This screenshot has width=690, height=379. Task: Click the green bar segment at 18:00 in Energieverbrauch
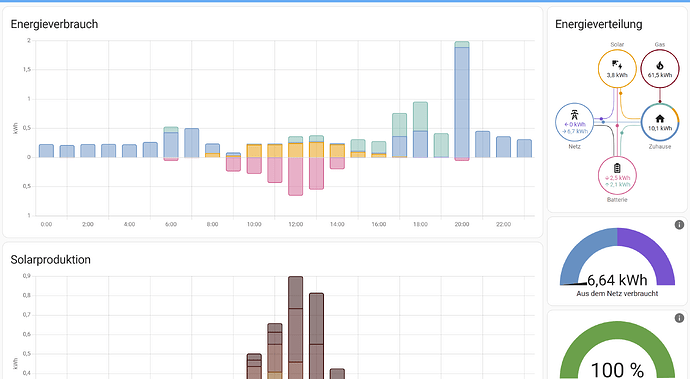[x=420, y=117]
